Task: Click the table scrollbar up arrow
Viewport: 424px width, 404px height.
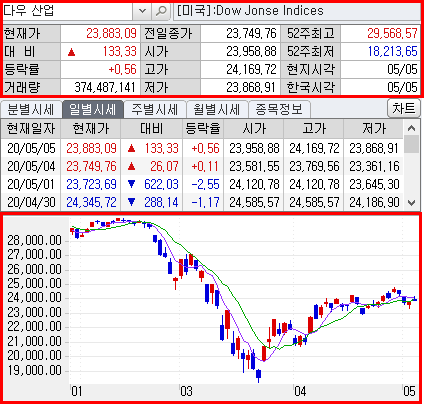Action: point(412,128)
